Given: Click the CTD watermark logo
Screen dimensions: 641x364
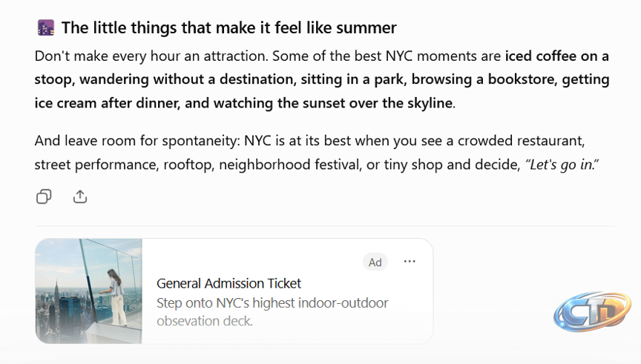Looking at the screenshot, I should pos(592,311).
